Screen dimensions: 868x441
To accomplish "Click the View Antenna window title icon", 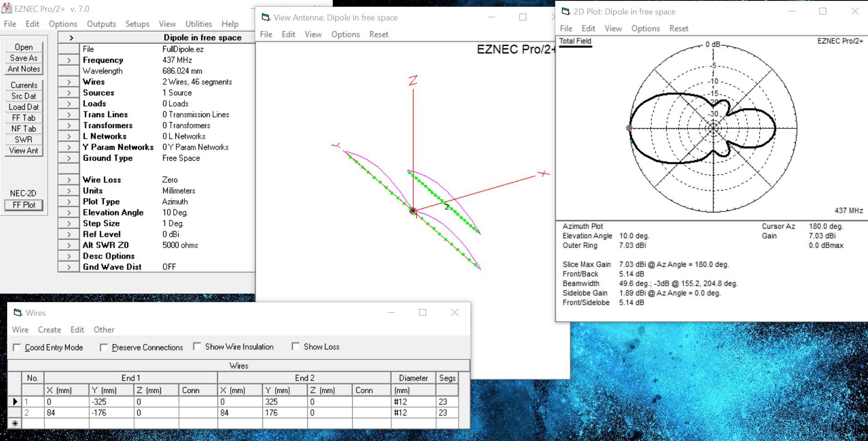I will pos(266,17).
